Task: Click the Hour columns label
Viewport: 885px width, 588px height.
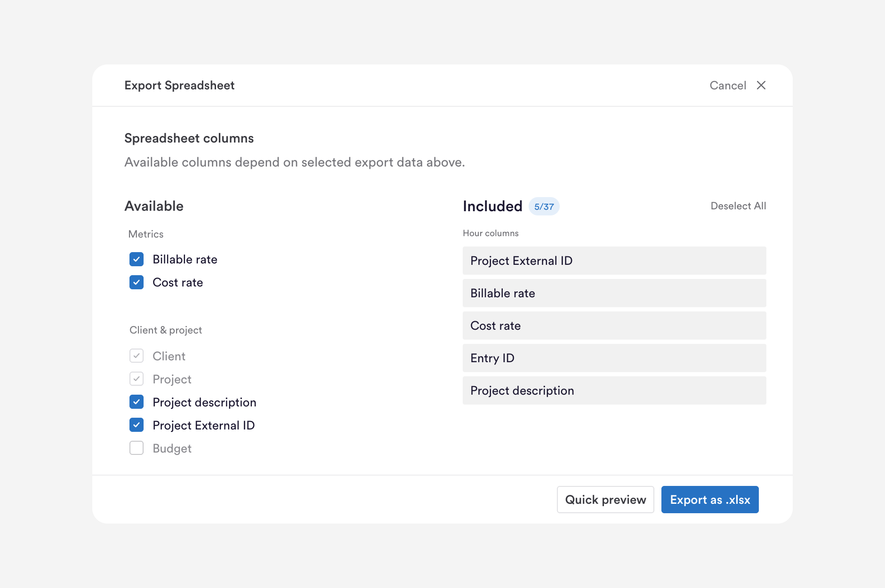Action: [x=491, y=233]
